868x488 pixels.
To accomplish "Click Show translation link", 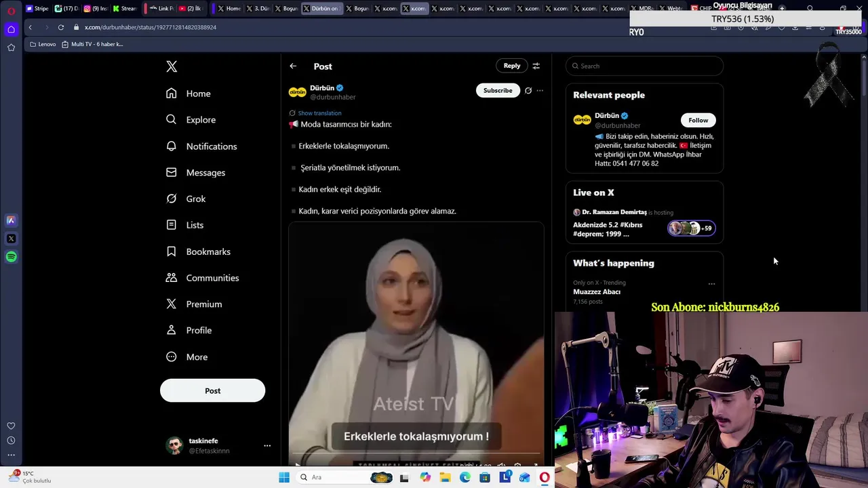I will [x=319, y=113].
